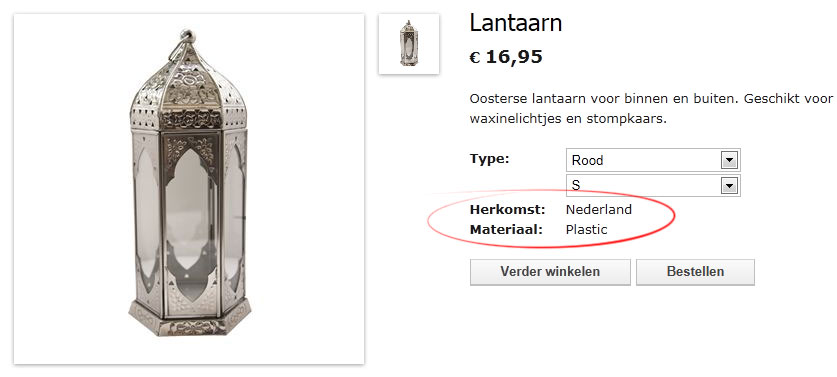Click the Bestellen button

695,272
